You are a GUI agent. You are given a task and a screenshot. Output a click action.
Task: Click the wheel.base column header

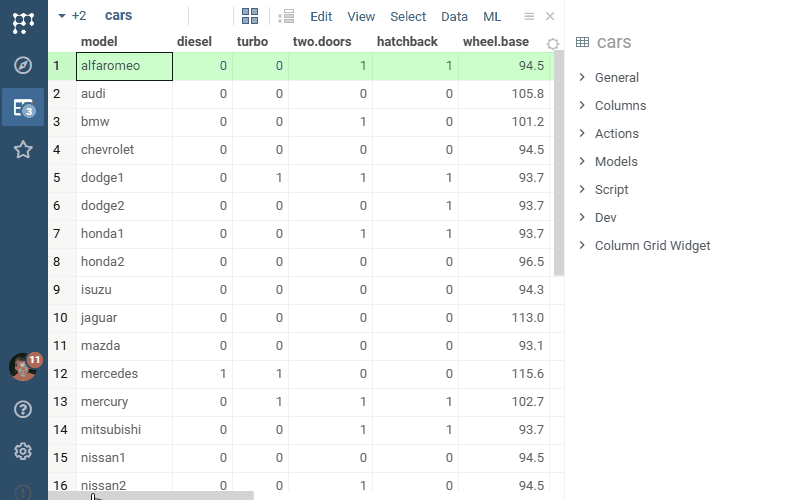point(496,41)
